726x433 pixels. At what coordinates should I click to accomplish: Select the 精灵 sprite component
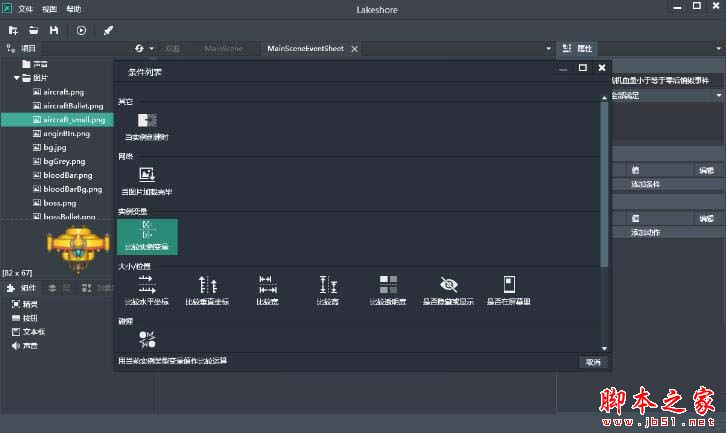click(25, 304)
